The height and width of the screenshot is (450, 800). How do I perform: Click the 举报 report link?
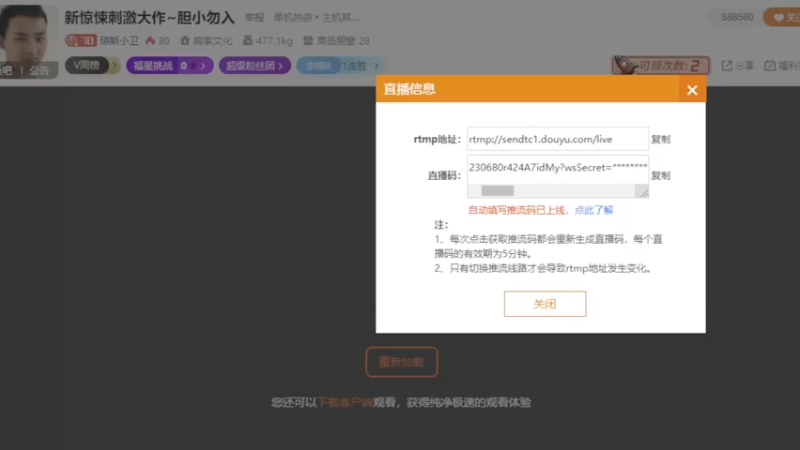click(x=254, y=17)
